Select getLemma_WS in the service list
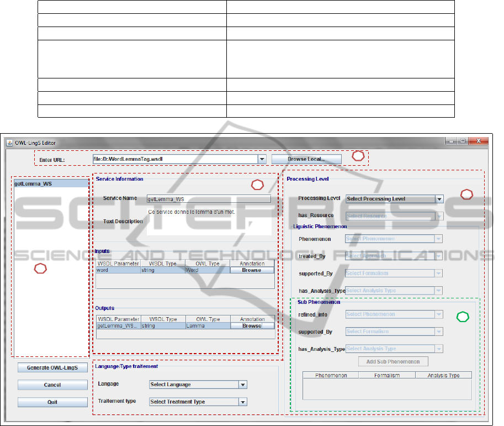This screenshot has height=426, width=504. [50, 183]
